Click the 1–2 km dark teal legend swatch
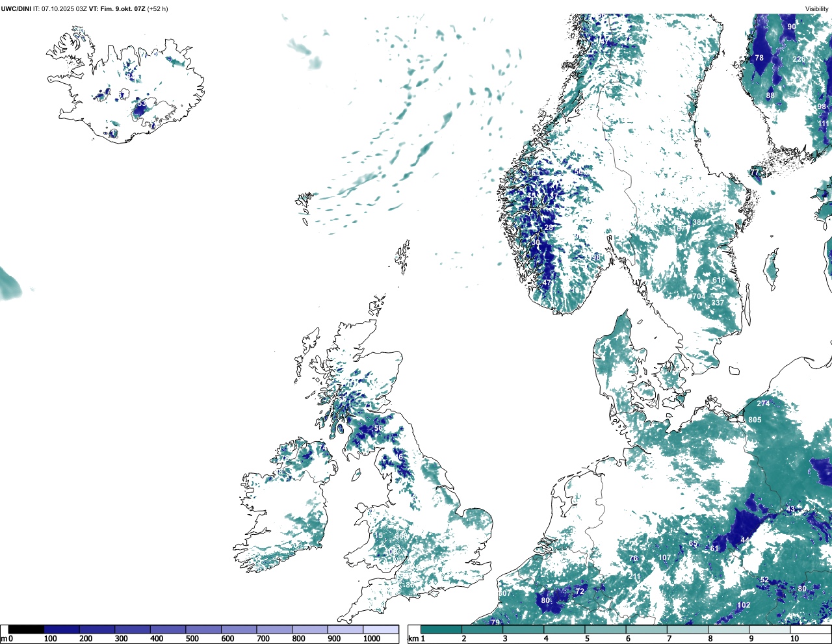832x644 pixels. point(441,629)
